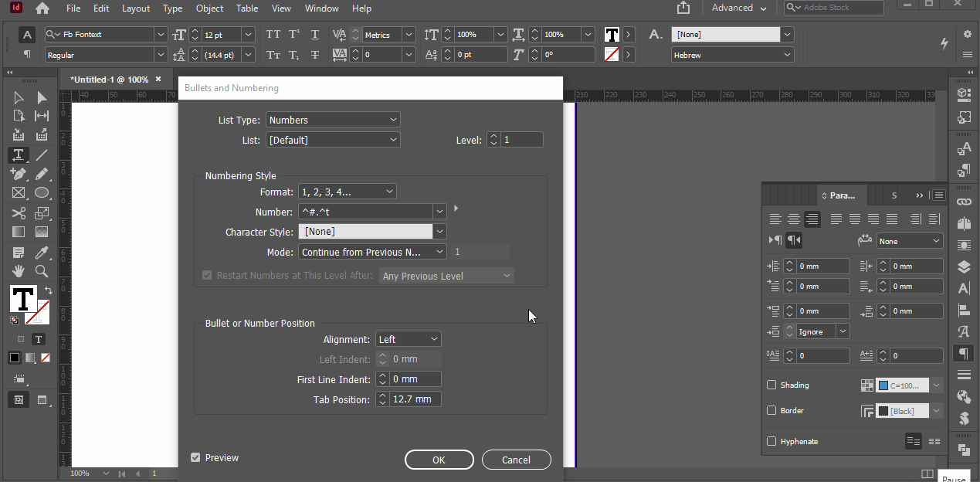Choose the Eyedropper tool
The width and height of the screenshot is (980, 482).
point(42,253)
